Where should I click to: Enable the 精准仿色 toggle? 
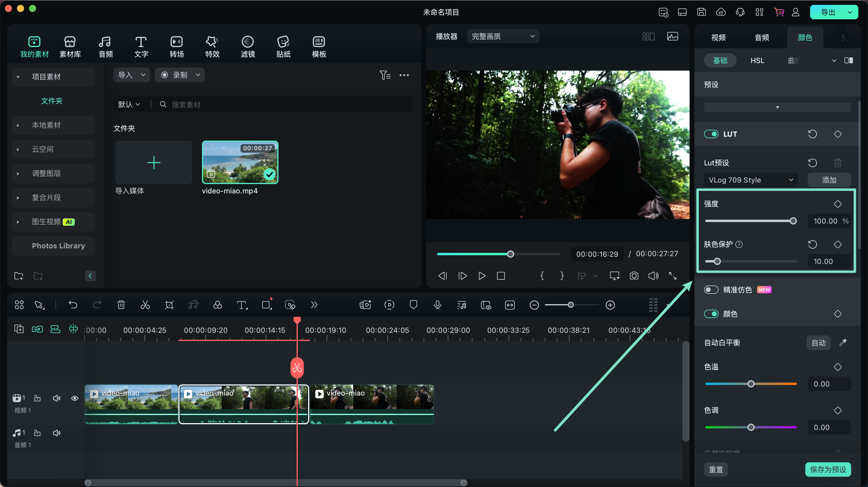[711, 290]
